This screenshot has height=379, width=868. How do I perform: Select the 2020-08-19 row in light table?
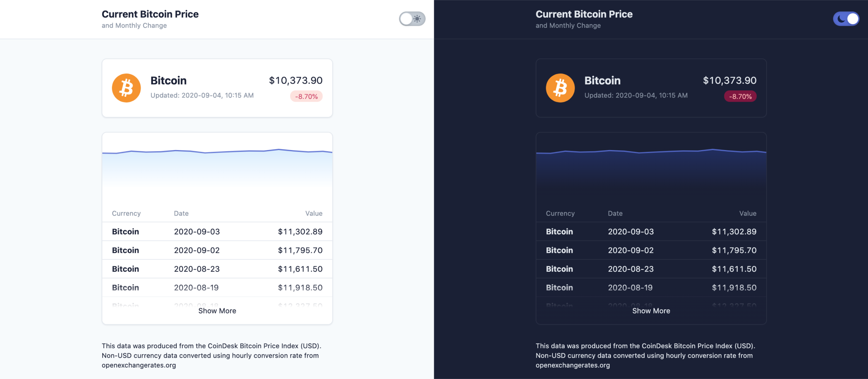[x=217, y=287]
